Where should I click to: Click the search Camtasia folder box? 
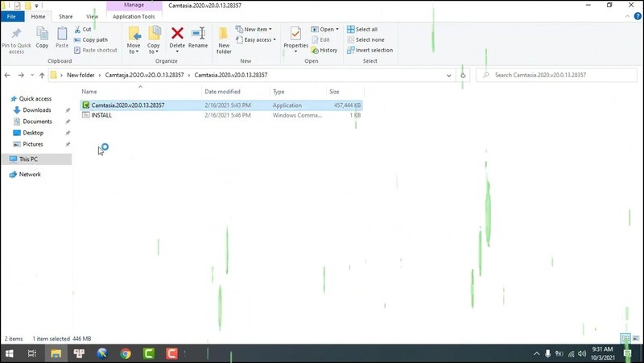(556, 75)
